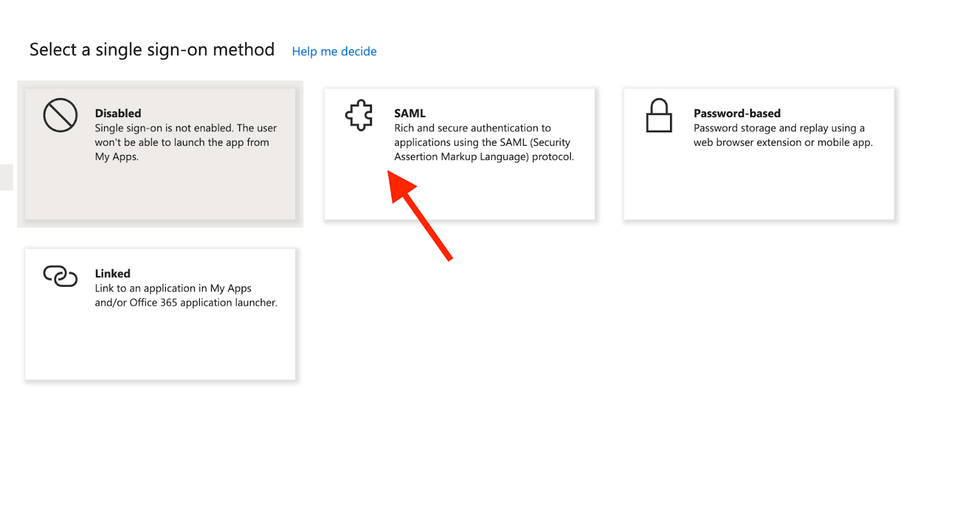Click the Linked card description text

click(x=186, y=295)
